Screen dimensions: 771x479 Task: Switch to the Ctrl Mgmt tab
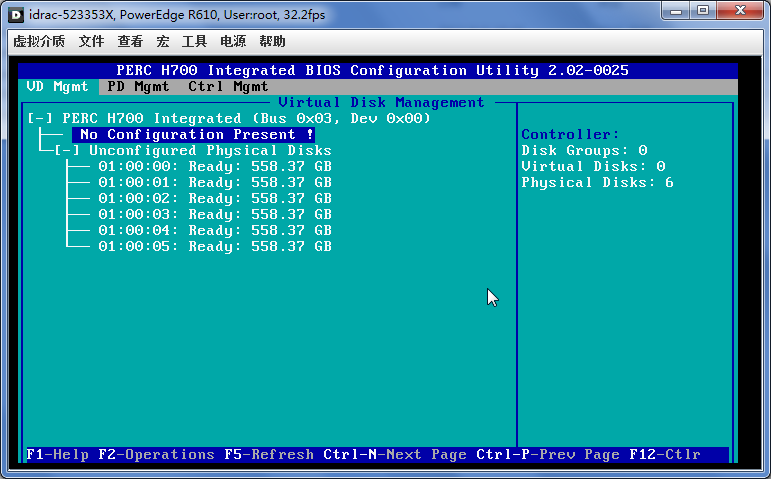pyautogui.click(x=228, y=87)
